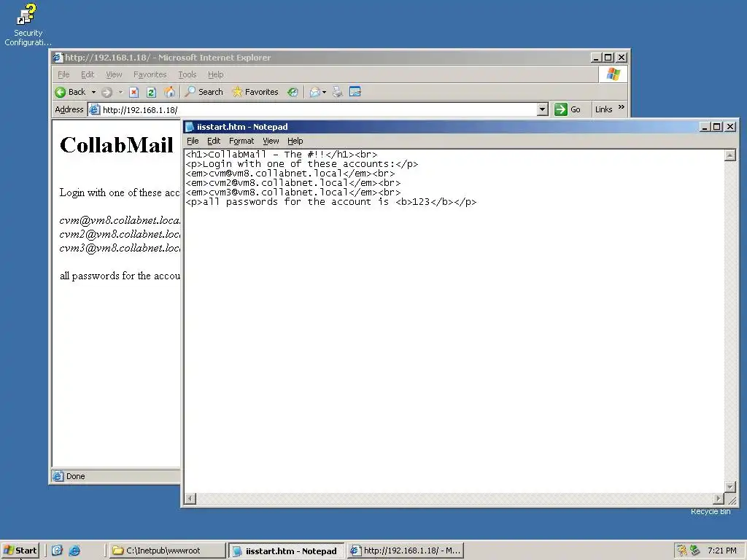The width and height of the screenshot is (747, 560).
Task: Open the Forward button history dropdown arrow
Action: tap(120, 93)
